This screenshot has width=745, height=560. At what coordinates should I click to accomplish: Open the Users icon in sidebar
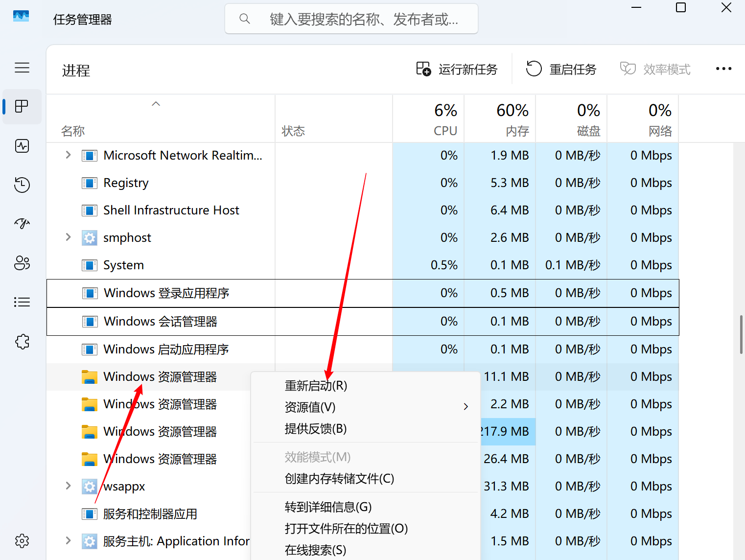click(22, 263)
